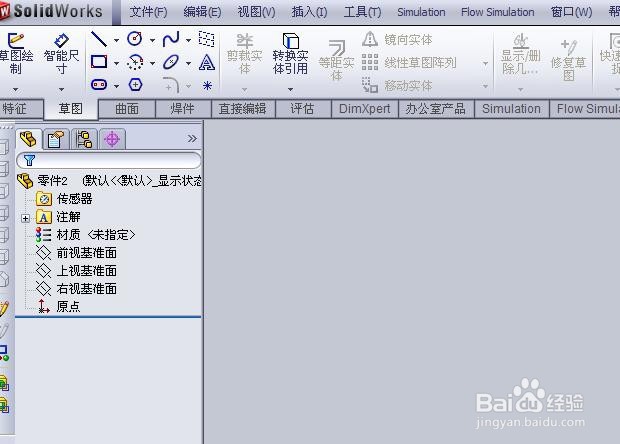620x444 pixels.
Task: Select the Smart Dimension (智能尺寸) tool
Action: tap(61, 54)
